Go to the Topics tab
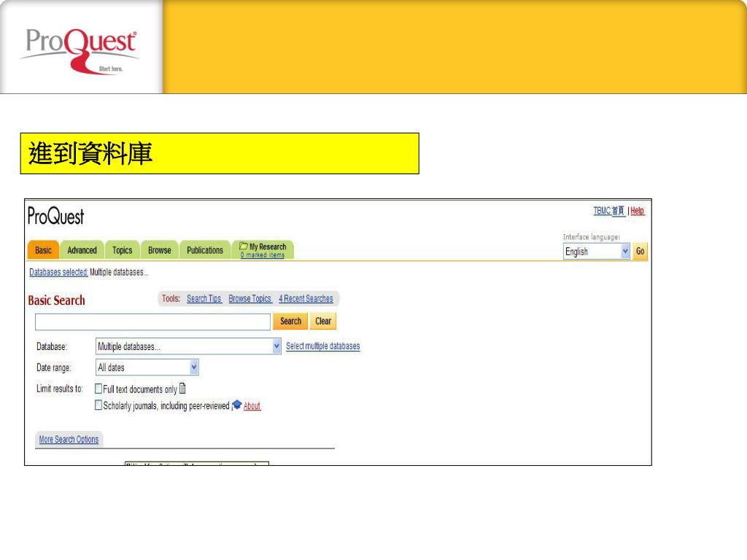The width and height of the screenshot is (747, 560). 122,250
